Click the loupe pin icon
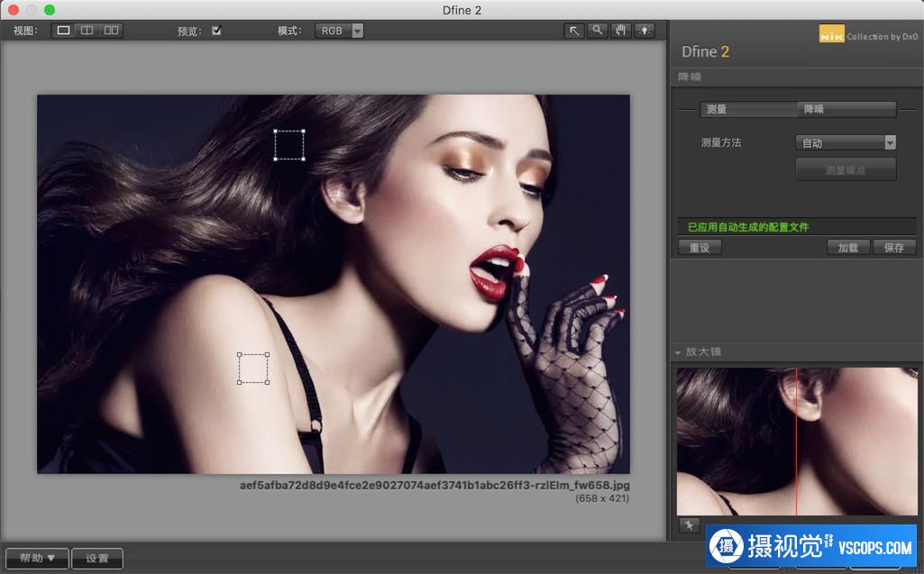924x574 pixels. [x=689, y=525]
